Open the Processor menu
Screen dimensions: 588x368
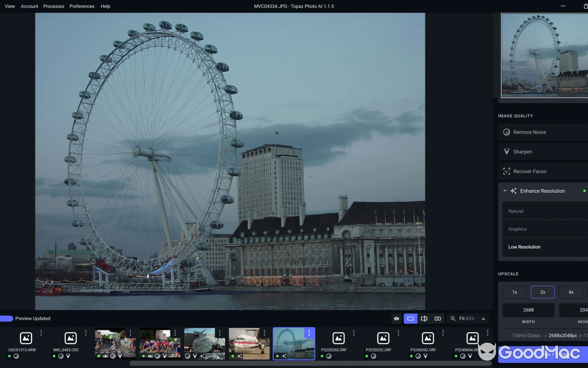point(54,6)
